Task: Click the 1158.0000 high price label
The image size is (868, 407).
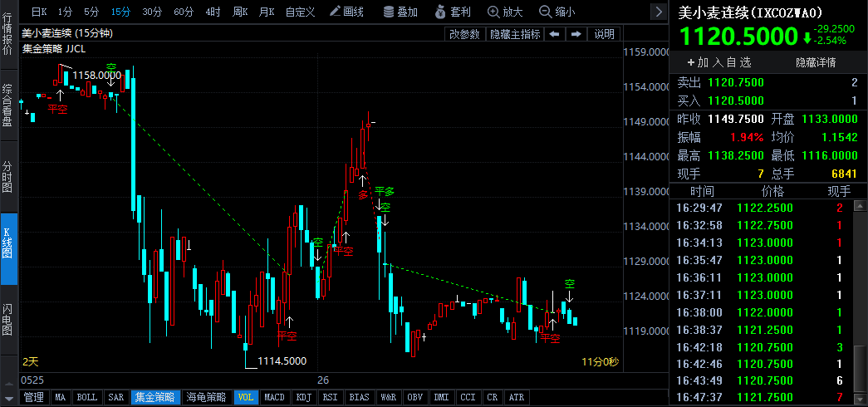Action: pyautogui.click(x=97, y=75)
